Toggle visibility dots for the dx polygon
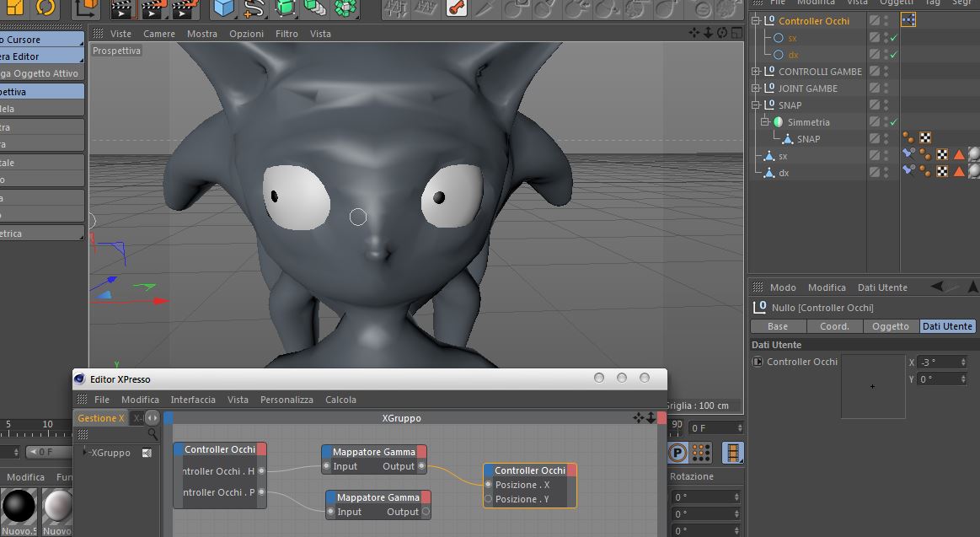This screenshot has width=980, height=537. pos(886,172)
